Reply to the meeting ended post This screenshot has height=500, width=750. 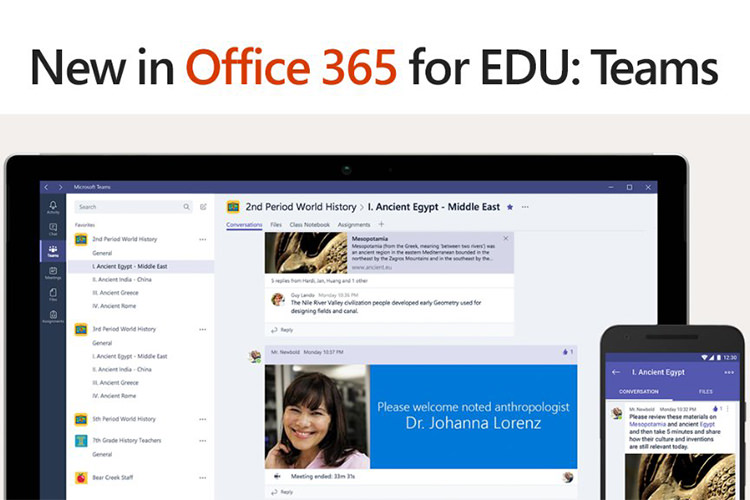coord(282,492)
